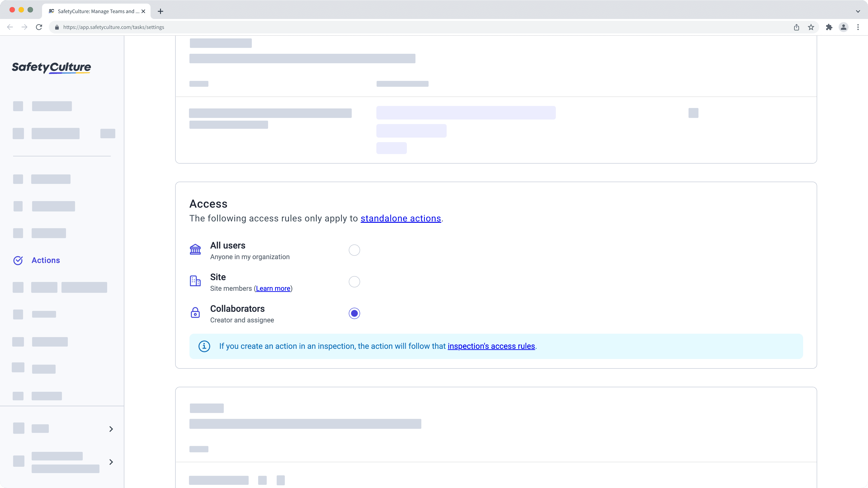Select the Site access option
Viewport: 868px width, 488px height.
354,282
